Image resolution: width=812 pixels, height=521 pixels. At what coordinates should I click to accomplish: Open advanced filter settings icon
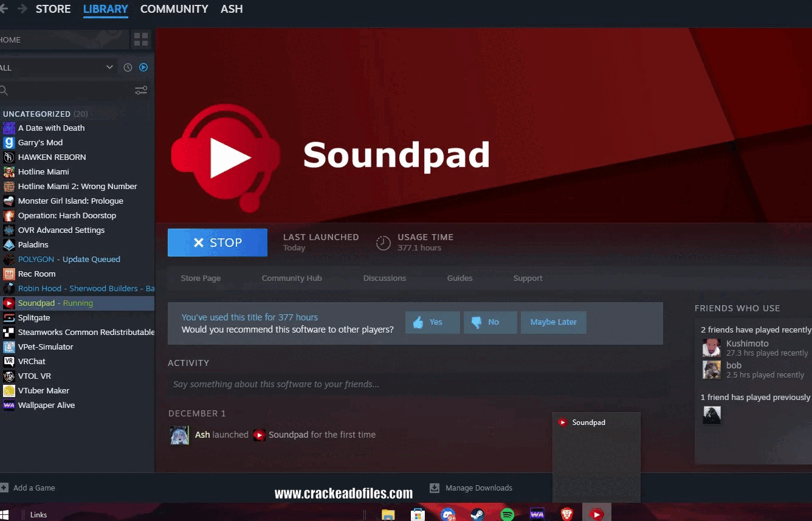(141, 91)
